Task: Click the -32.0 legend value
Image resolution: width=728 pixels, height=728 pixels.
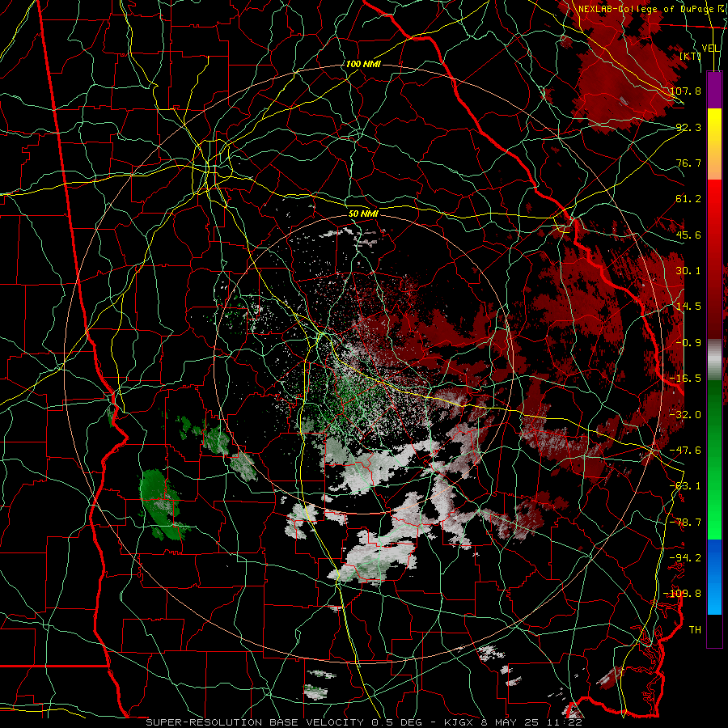Action: point(685,414)
